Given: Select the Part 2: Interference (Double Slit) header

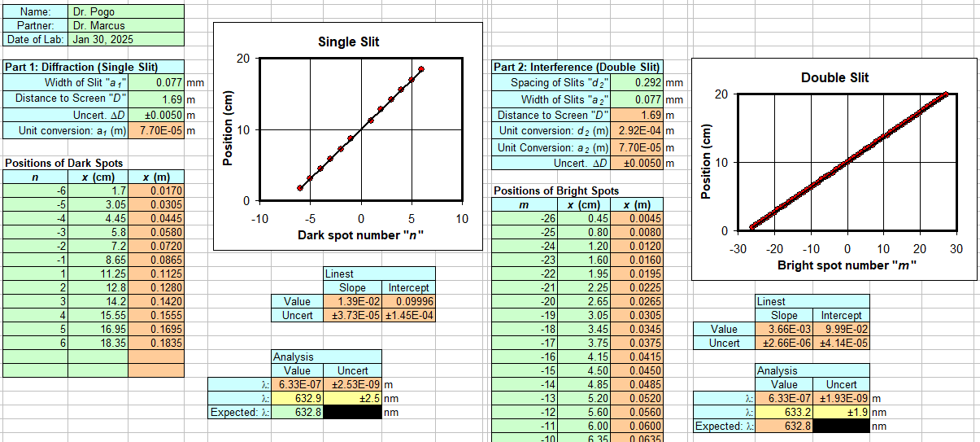Looking at the screenshot, I should click(x=577, y=67).
